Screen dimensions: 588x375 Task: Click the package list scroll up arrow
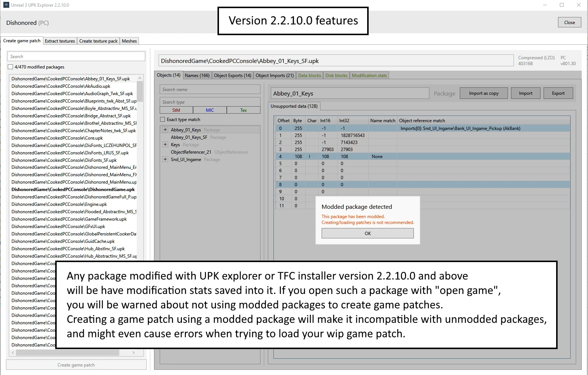click(x=140, y=78)
